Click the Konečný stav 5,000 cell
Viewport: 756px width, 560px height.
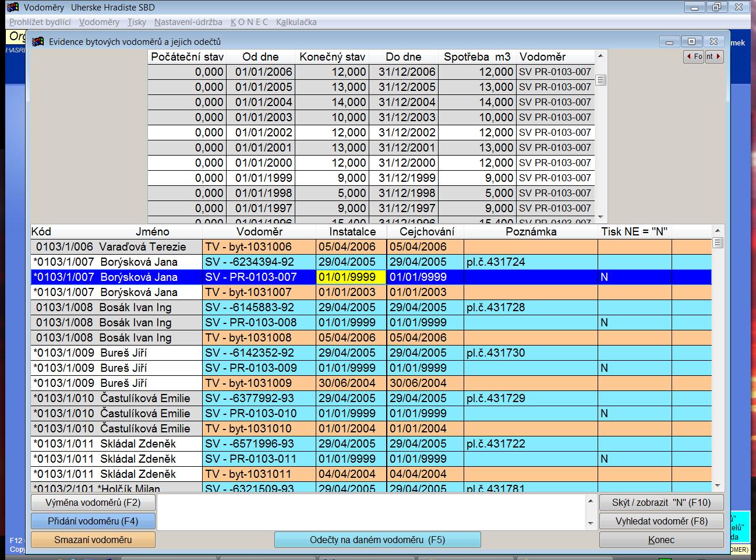click(x=332, y=193)
